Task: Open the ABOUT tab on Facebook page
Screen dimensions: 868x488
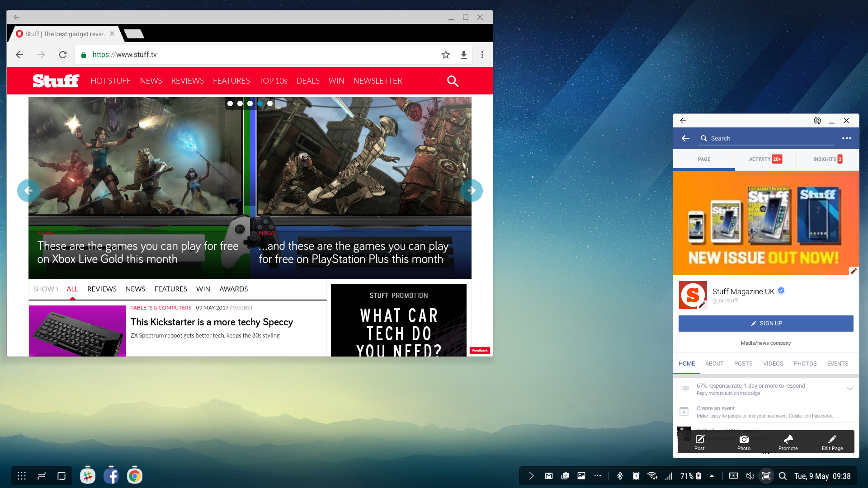Action: click(x=714, y=363)
